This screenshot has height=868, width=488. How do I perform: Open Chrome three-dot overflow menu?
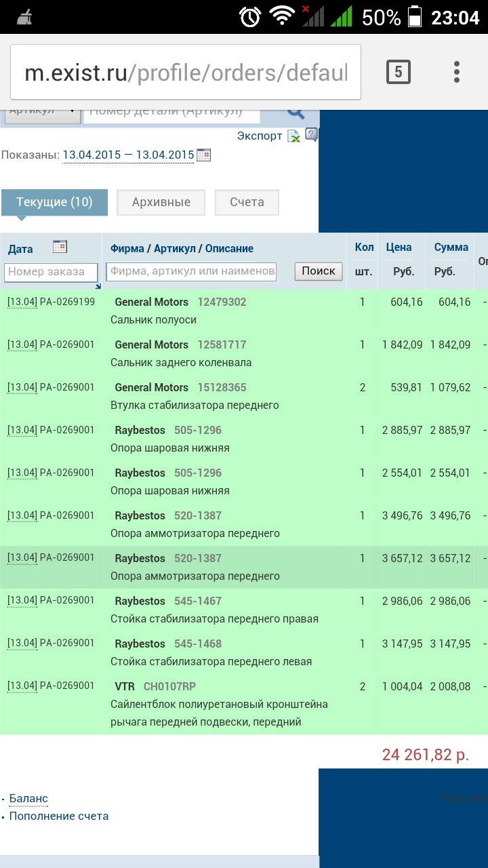pos(457,72)
